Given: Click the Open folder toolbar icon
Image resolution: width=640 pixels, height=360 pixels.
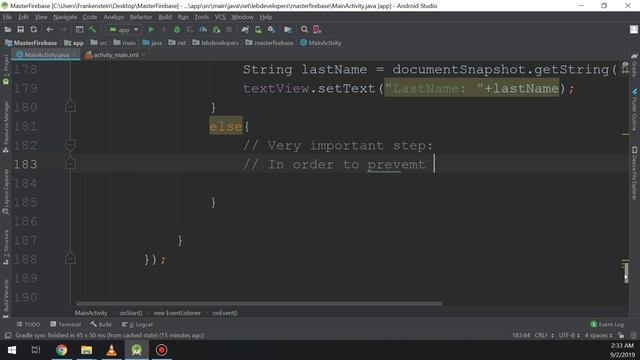Looking at the screenshot, I should [x=8, y=29].
